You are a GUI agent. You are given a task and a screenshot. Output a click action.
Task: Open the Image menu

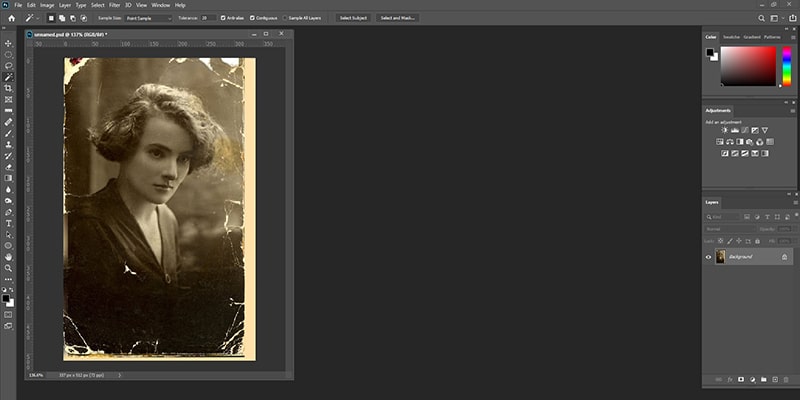(x=47, y=5)
